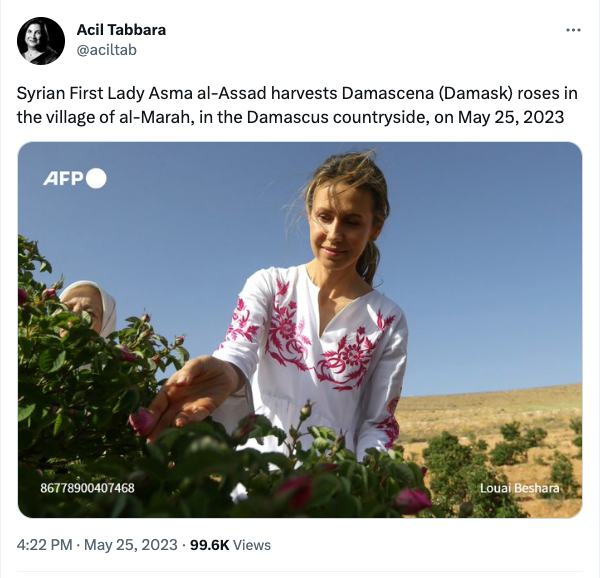600x578 pixels.
Task: Click Acil Tabbara's profile avatar
Action: coord(41,41)
